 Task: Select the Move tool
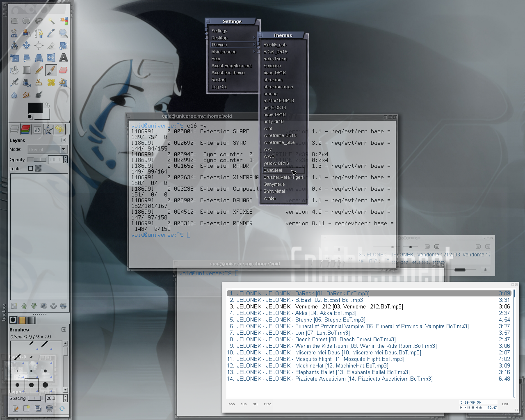[x=27, y=45]
